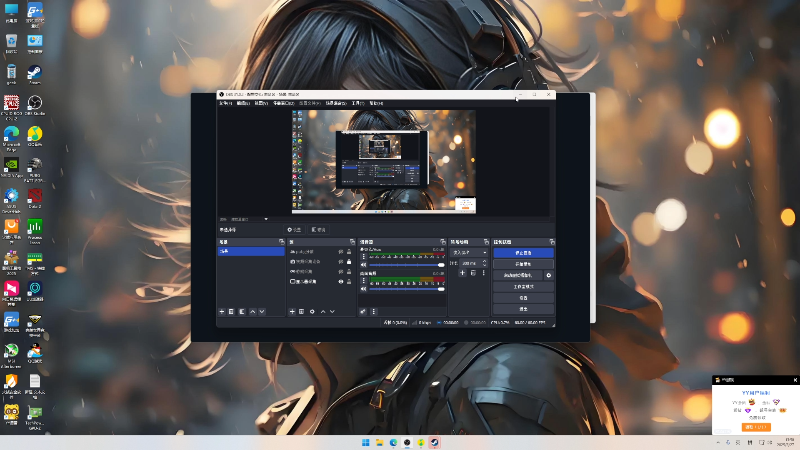The width and height of the screenshot is (800, 450).
Task: Add a new scene in Scenes panel
Action: point(222,311)
